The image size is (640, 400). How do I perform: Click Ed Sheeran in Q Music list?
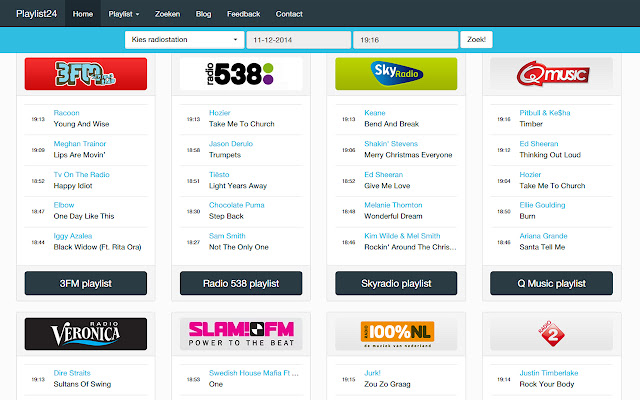(539, 144)
